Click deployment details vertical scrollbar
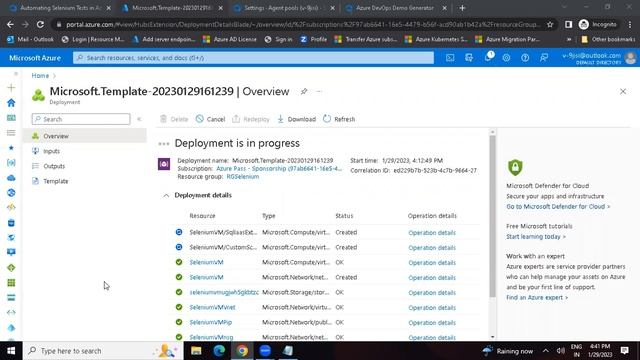Viewport: 640px width, 360px height. tap(493, 216)
